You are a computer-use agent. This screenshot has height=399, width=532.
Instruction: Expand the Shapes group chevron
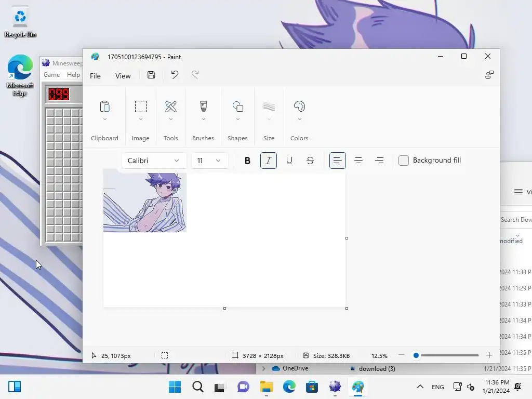tap(238, 119)
